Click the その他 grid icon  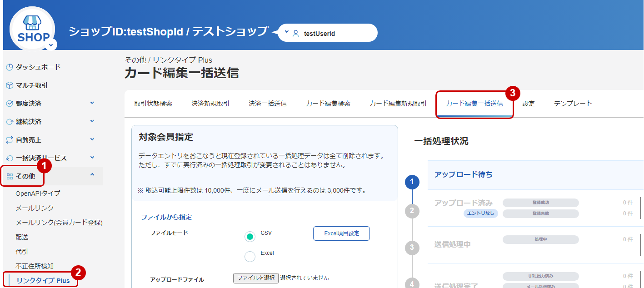point(10,176)
